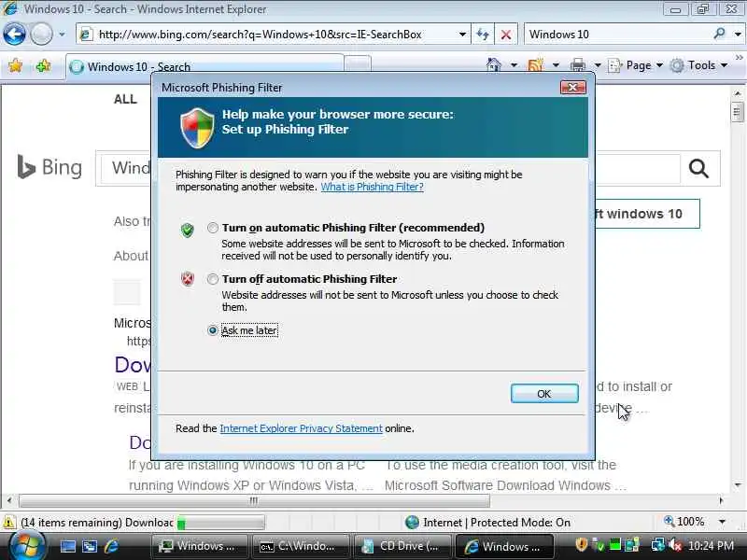Click the clock showing 10:24 PM

[x=711, y=546]
